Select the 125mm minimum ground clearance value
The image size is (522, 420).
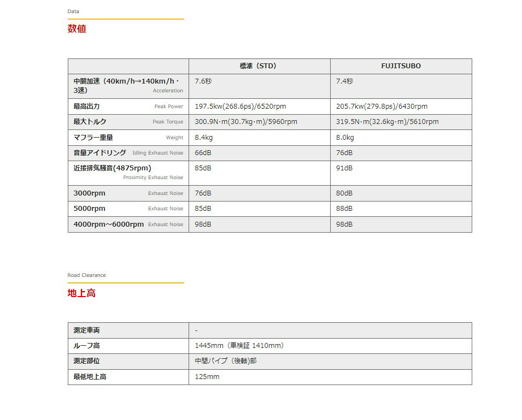coord(207,377)
